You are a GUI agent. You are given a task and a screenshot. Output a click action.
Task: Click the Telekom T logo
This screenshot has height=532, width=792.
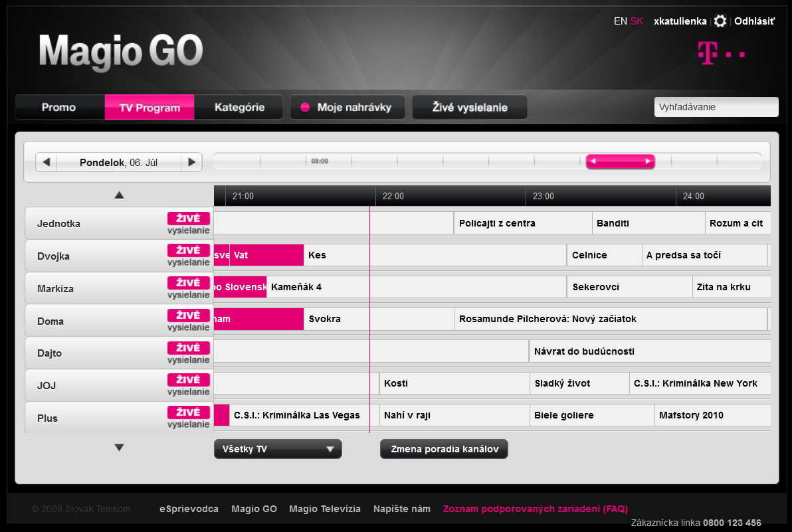[721, 52]
